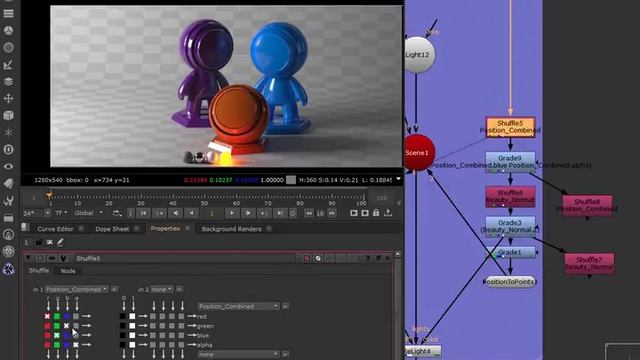Open the Merge nodes menu (stacked layers icon)
This screenshot has width=640, height=360.
click(x=8, y=81)
